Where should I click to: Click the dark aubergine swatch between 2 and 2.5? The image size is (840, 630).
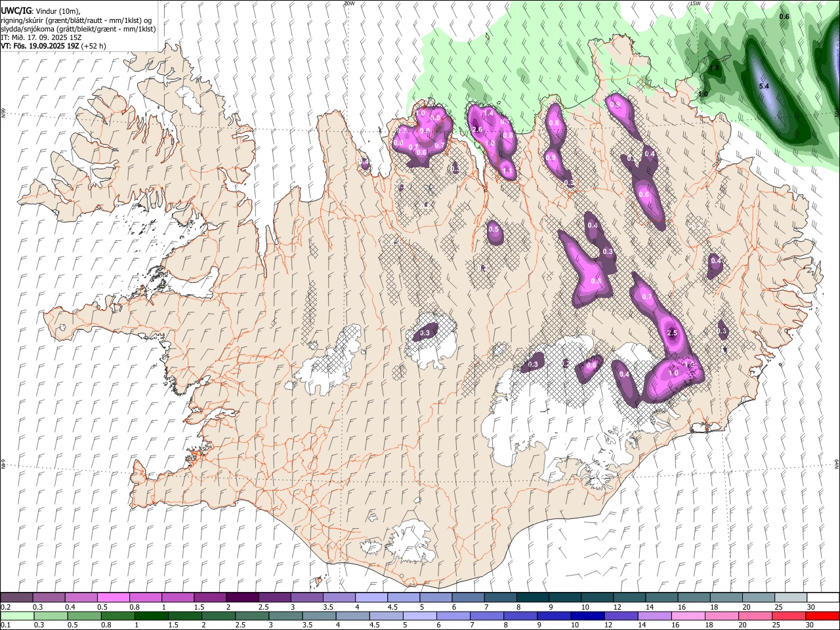(x=242, y=598)
